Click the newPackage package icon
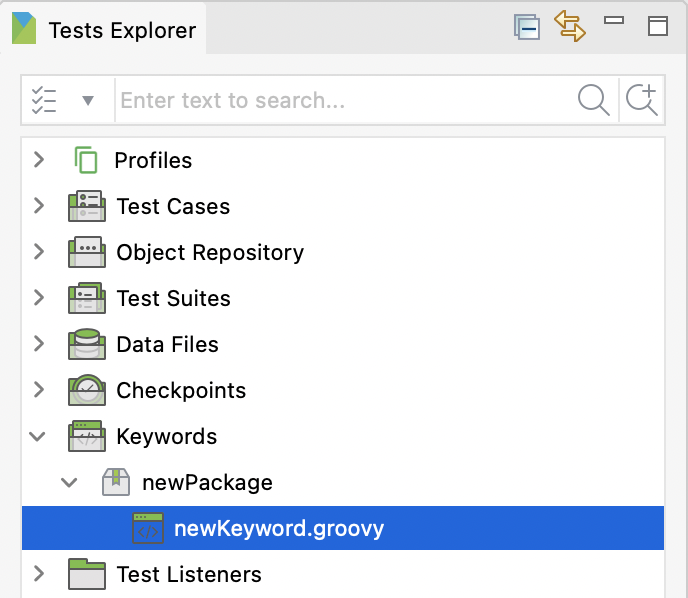 pos(116,482)
